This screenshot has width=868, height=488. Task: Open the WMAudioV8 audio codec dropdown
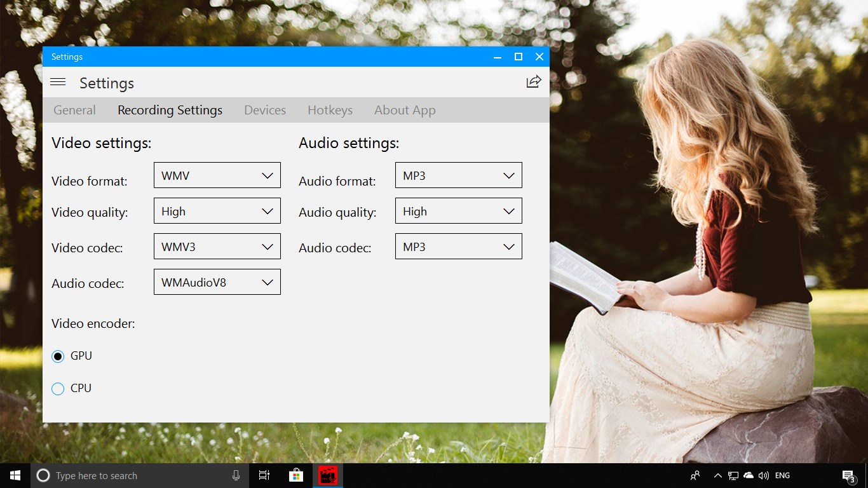[x=217, y=282]
